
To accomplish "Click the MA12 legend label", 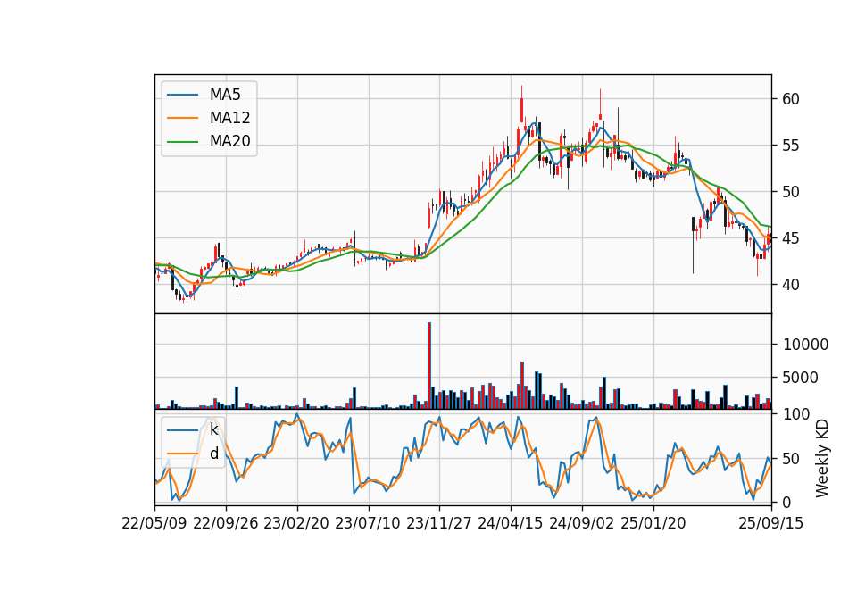I will pyautogui.click(x=229, y=118).
